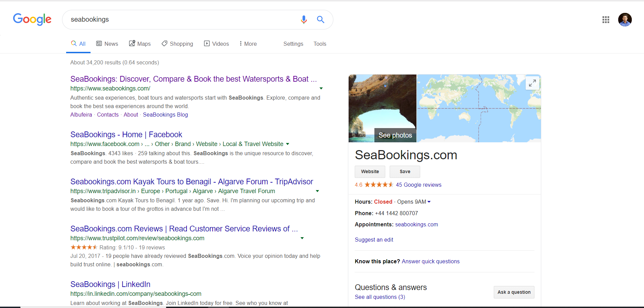Screen dimensions: 644x308
Task: Start a voice search with the microphone icon
Action: [x=304, y=20]
